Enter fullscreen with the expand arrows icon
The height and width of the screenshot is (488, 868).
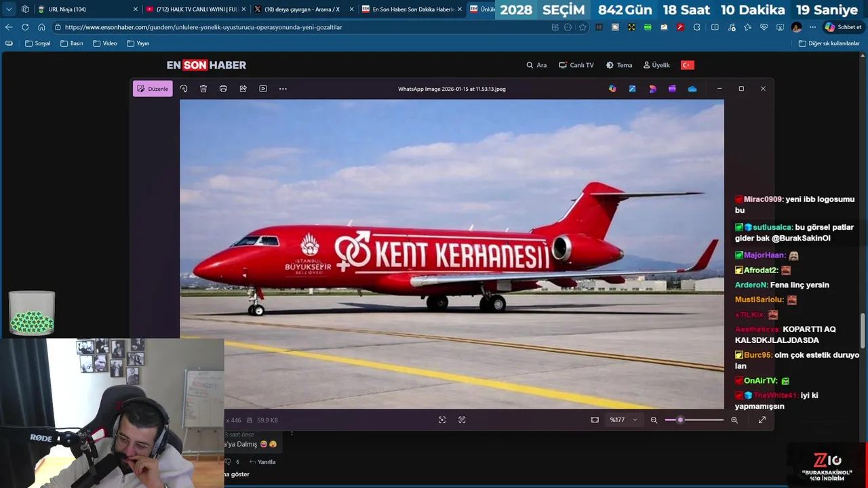(x=762, y=420)
